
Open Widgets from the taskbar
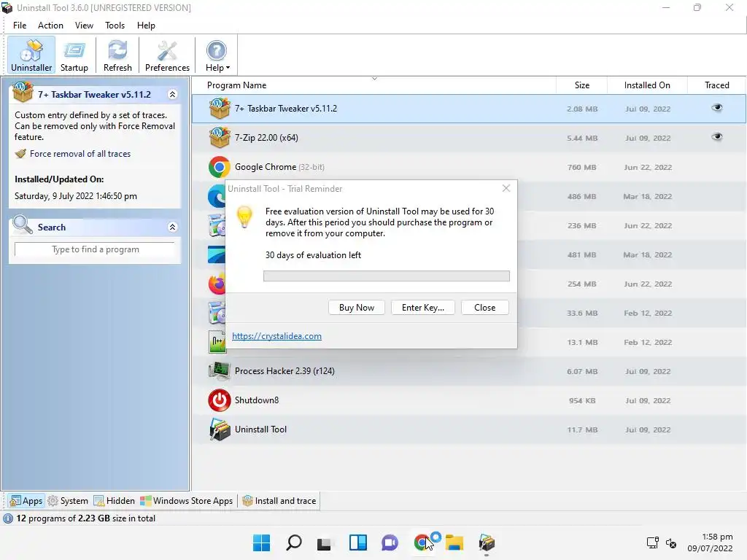pos(357,542)
